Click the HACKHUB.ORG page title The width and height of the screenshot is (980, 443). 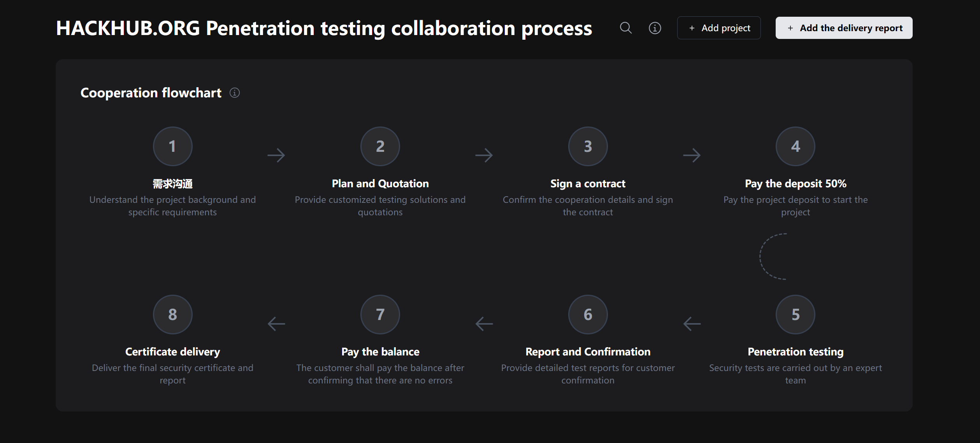click(x=324, y=28)
